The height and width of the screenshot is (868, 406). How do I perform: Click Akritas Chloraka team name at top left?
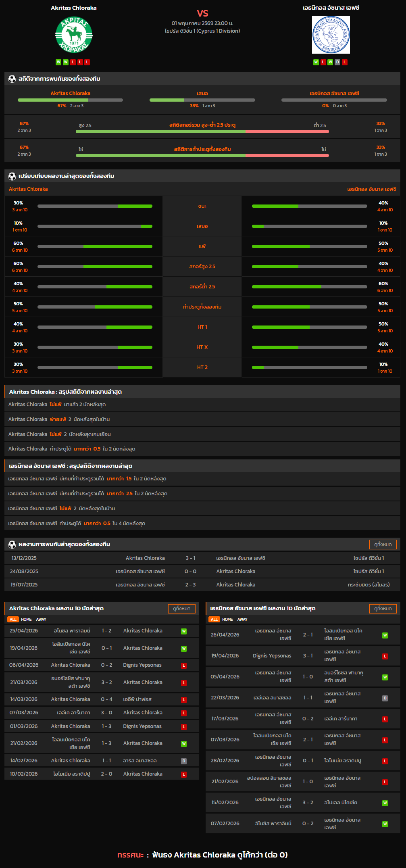[x=74, y=8]
